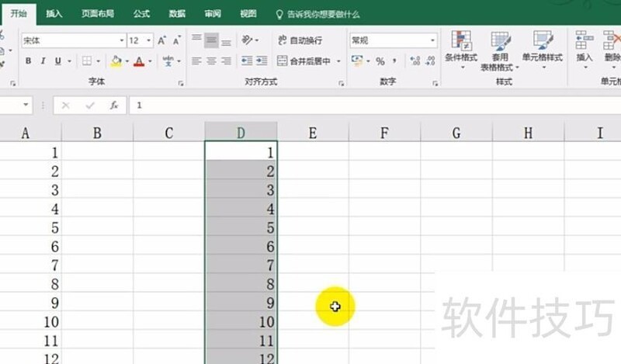Select the column F header
This screenshot has height=364, width=621.
[x=384, y=133]
